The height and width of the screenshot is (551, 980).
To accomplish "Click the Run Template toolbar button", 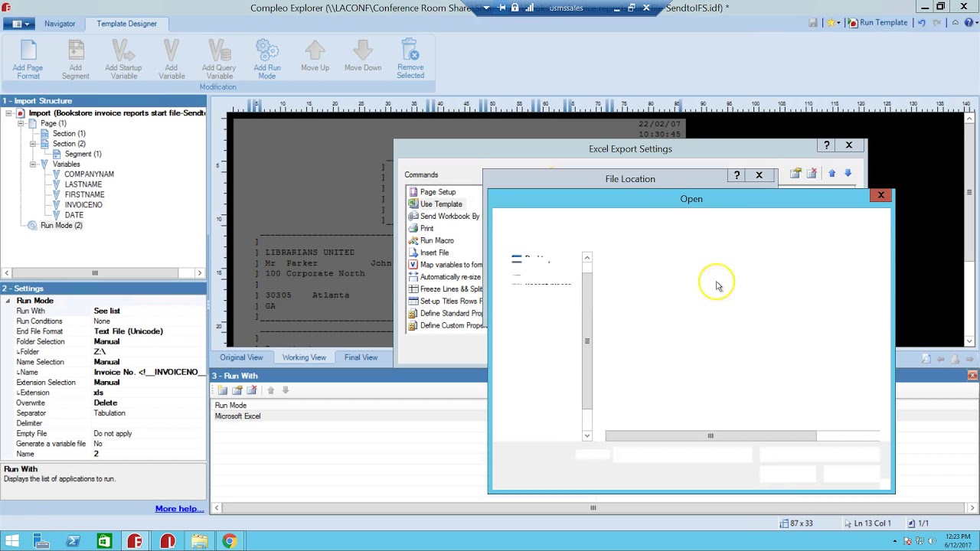I will click(x=877, y=23).
